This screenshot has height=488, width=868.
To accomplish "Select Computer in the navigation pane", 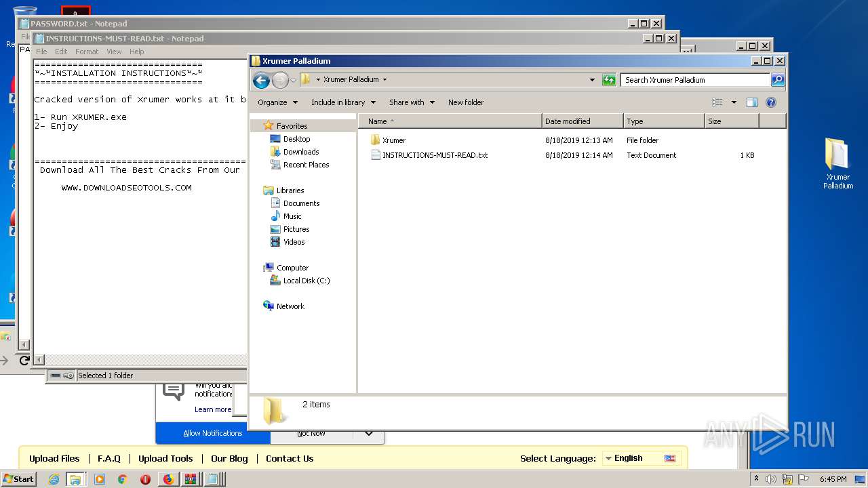I will 292,268.
